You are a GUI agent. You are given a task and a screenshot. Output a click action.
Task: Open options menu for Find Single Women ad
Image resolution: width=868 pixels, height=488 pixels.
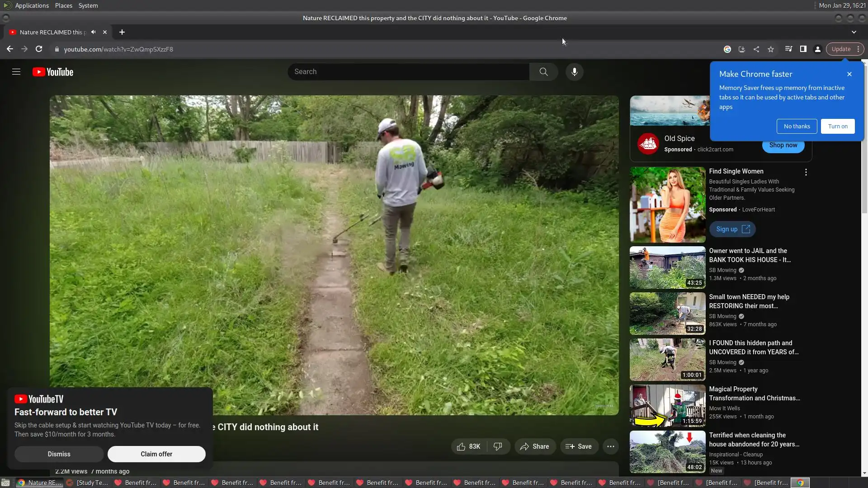click(806, 172)
